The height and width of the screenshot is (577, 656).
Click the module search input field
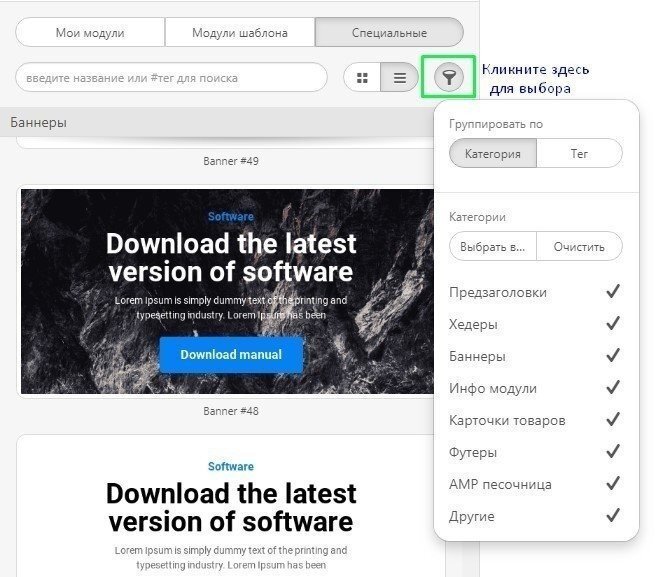coord(171,77)
